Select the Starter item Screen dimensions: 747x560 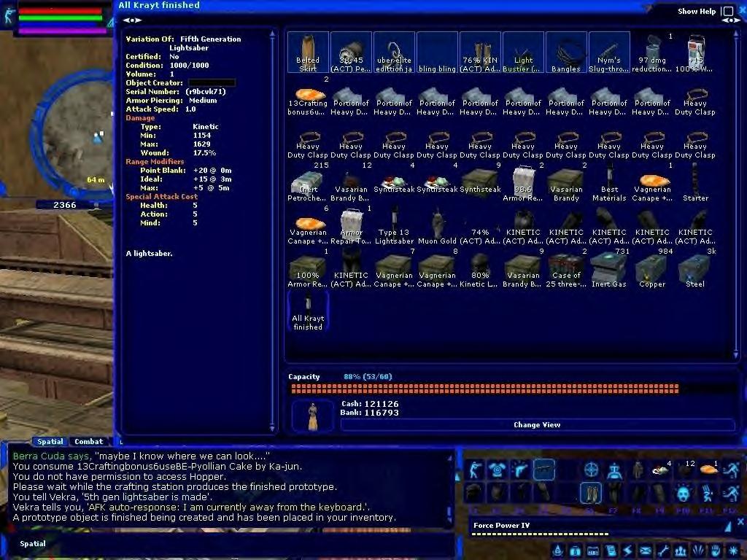click(x=695, y=182)
